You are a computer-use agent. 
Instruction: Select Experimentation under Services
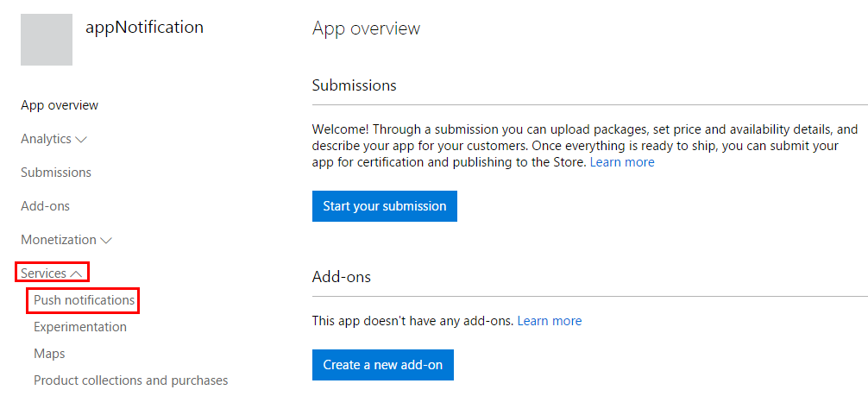click(x=80, y=327)
